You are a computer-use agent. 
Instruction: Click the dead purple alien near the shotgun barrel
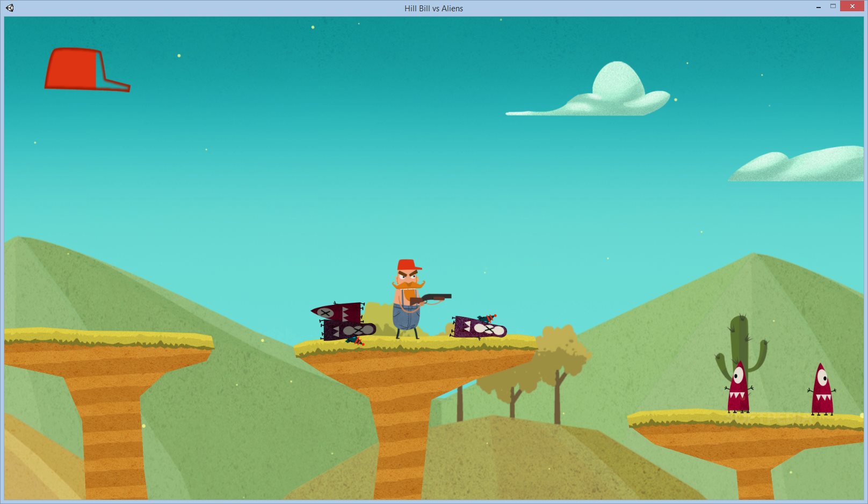479,326
